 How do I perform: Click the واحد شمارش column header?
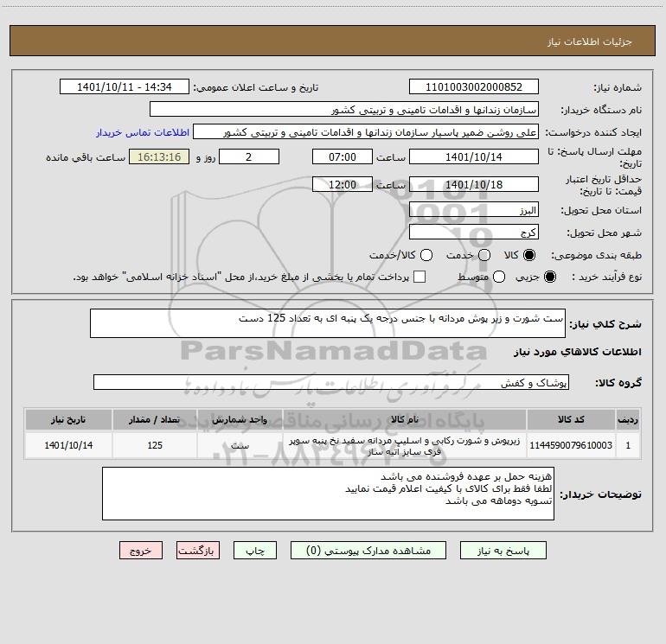pos(240,419)
